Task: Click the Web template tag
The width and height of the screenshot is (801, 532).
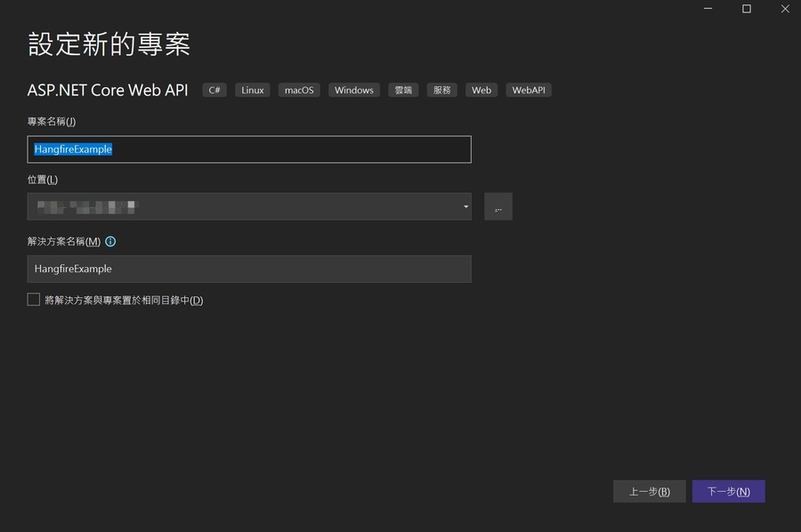Action: click(481, 90)
